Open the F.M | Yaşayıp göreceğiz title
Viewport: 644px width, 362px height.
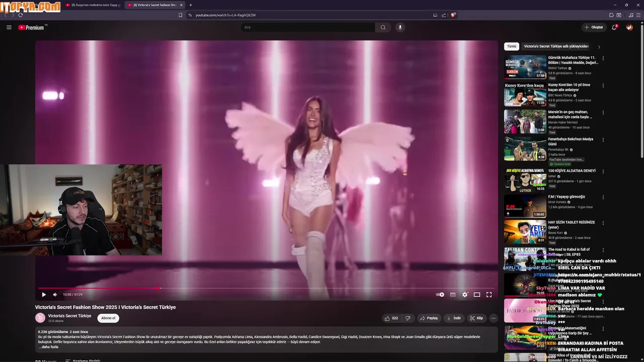(567, 197)
